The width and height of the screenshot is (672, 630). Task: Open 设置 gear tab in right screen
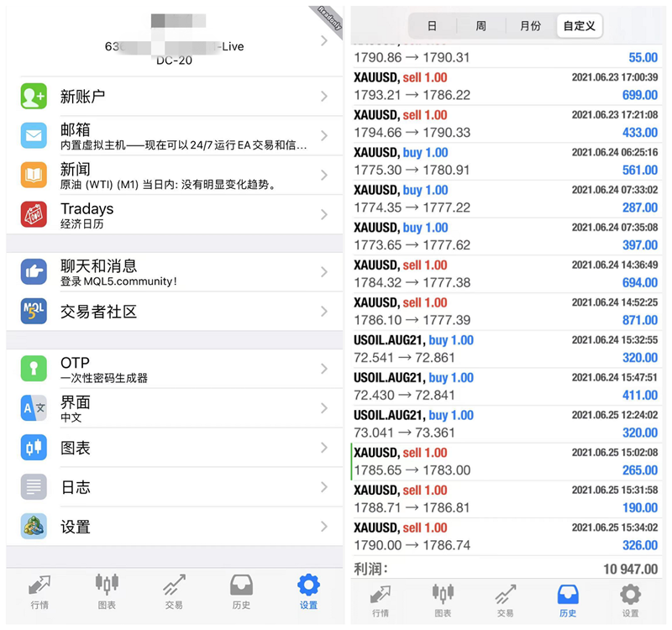(631, 601)
